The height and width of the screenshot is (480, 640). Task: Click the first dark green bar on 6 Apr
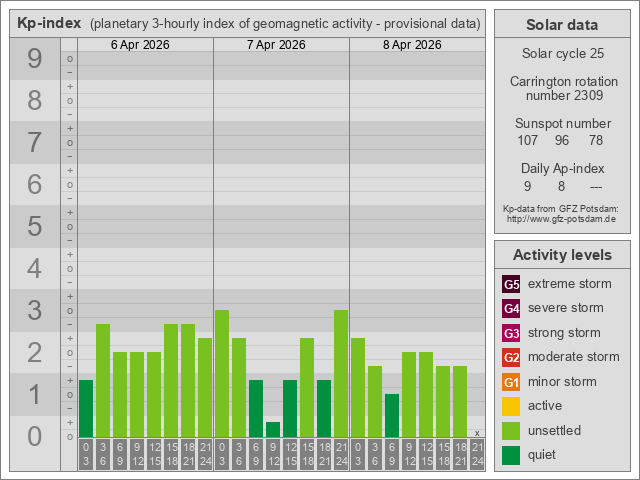click(86, 408)
